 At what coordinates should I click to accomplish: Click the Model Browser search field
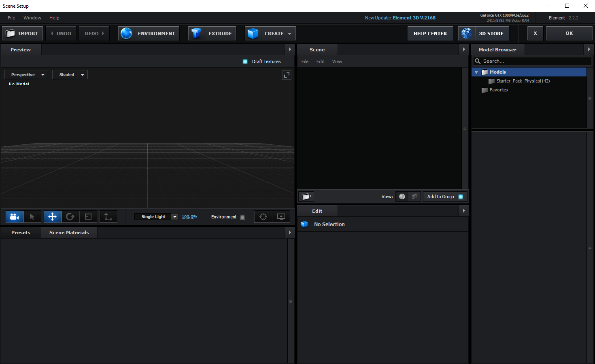pyautogui.click(x=534, y=61)
